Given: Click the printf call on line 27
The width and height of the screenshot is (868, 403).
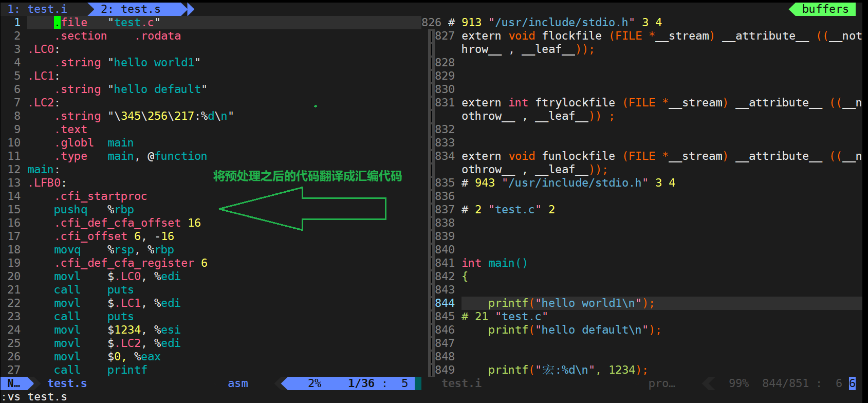Looking at the screenshot, I should click(127, 370).
